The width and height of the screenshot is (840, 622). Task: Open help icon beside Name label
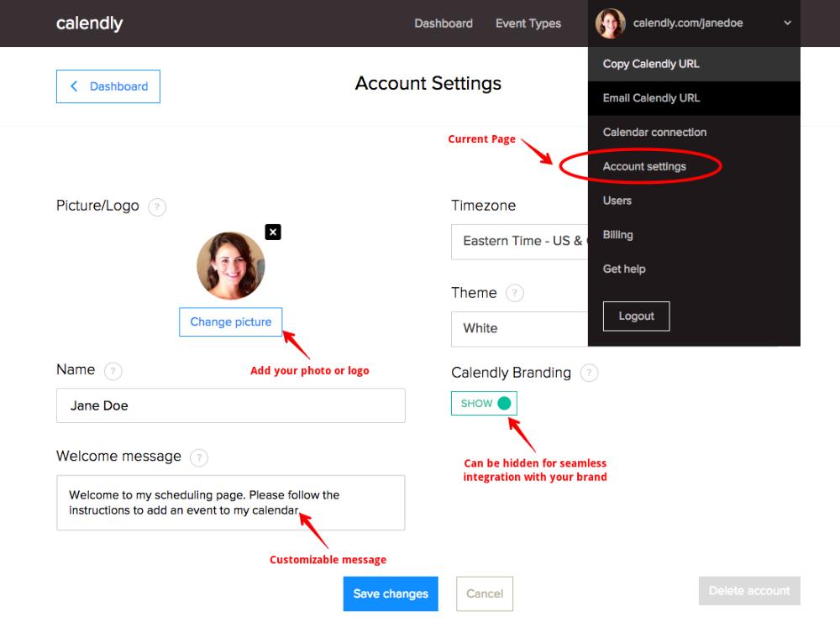tap(113, 371)
